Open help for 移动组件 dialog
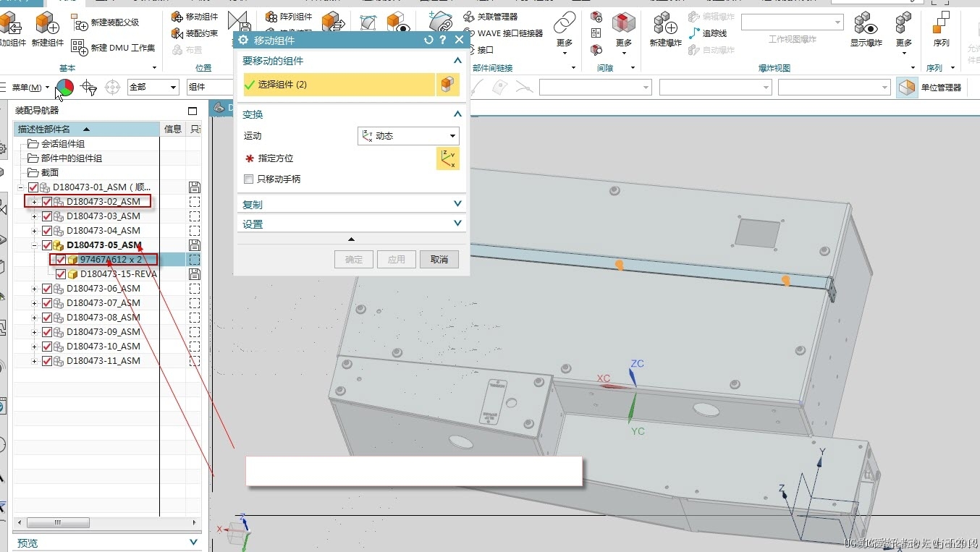Screen dimensions: 980x552 pyautogui.click(x=443, y=41)
